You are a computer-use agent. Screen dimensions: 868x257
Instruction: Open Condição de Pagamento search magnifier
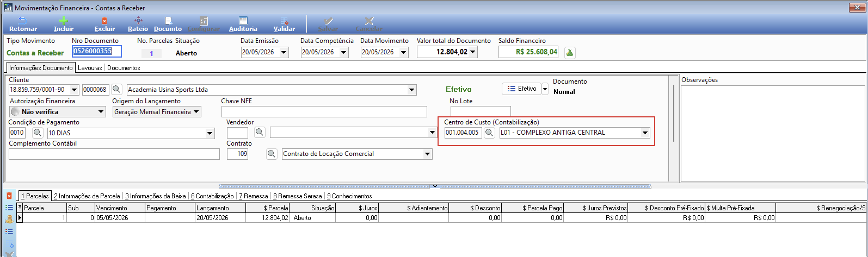tap(38, 133)
